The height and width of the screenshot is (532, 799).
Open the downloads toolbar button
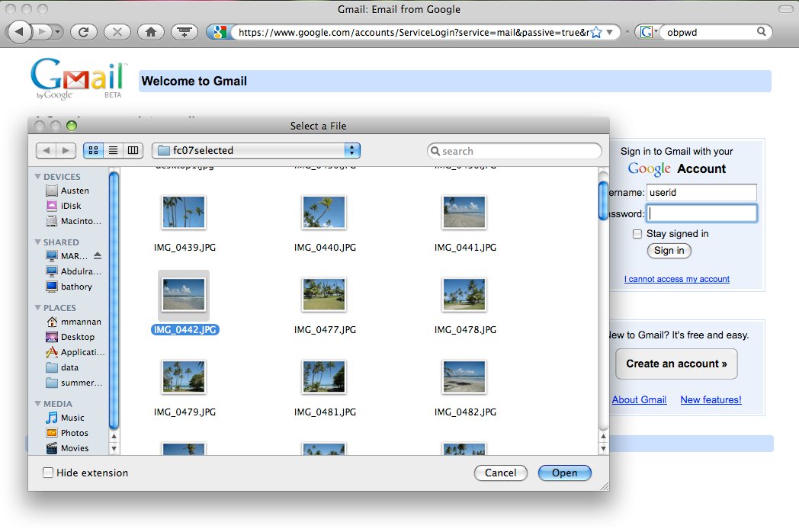(185, 32)
